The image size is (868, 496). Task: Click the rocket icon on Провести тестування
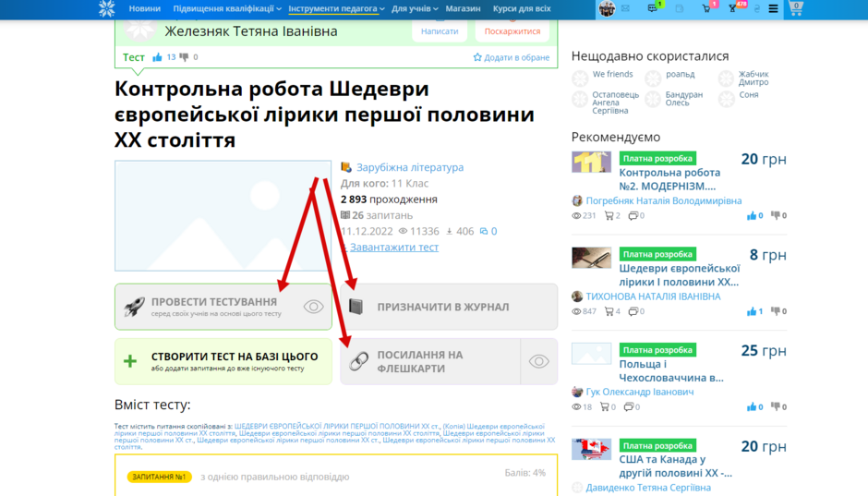(135, 306)
